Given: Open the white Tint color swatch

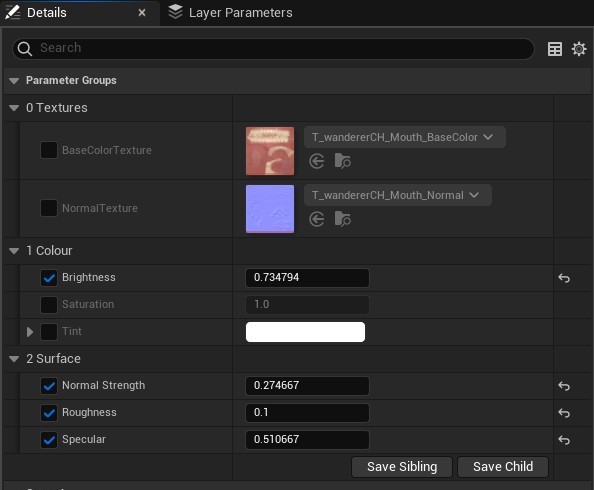Looking at the screenshot, I should click(305, 332).
